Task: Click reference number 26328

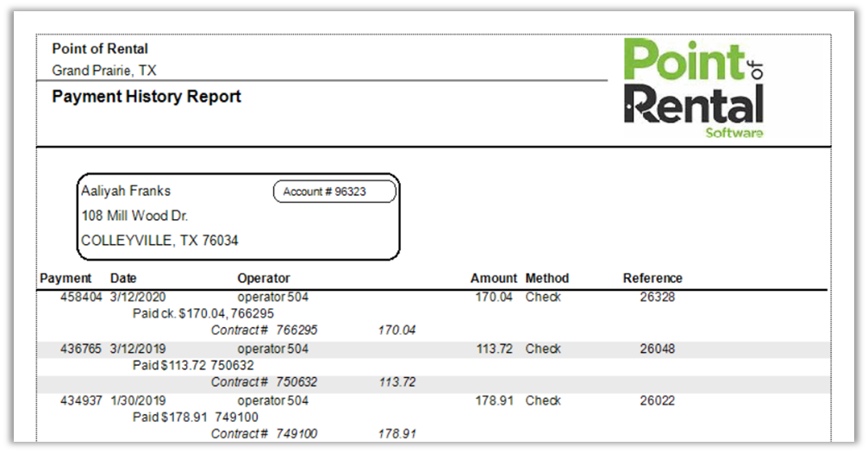Action: 657,297
